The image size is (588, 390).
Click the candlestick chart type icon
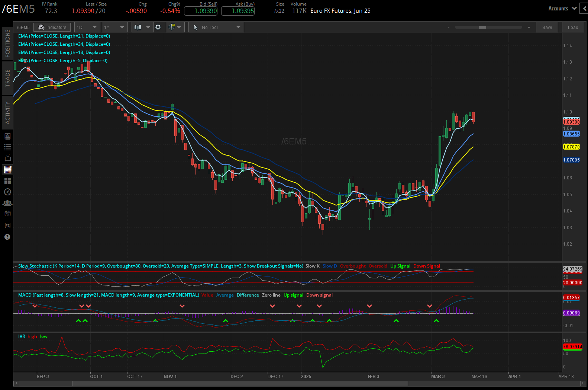(x=138, y=27)
